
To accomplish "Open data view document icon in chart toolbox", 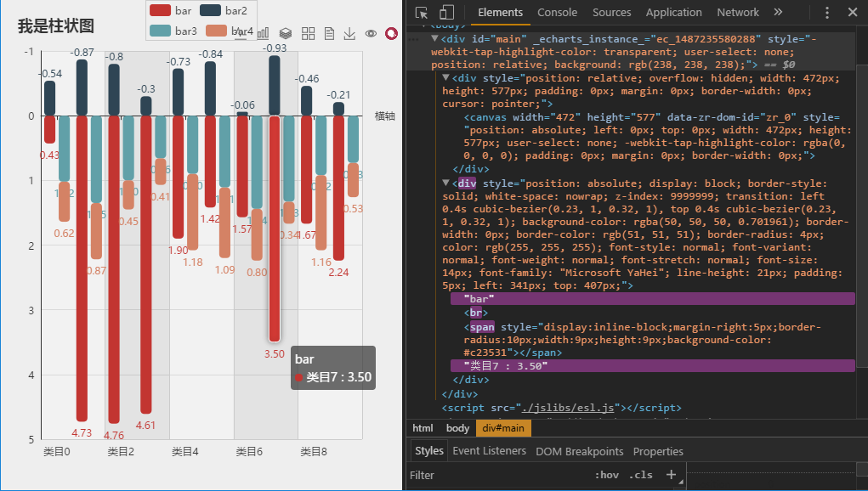I will (x=329, y=34).
